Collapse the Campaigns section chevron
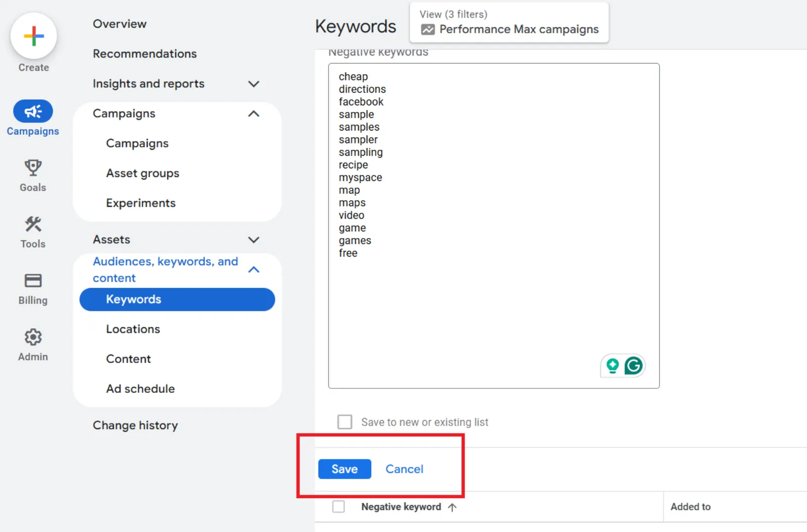Viewport: 807px width, 532px height. [254, 113]
